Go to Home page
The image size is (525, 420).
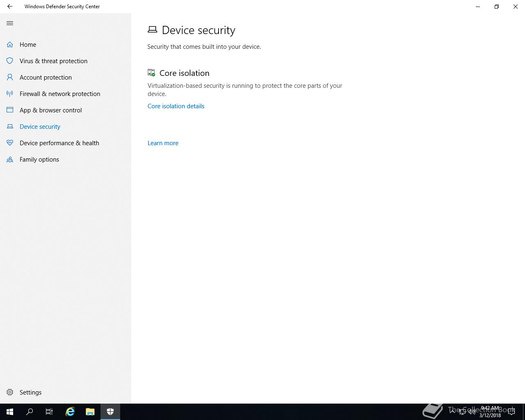28,44
